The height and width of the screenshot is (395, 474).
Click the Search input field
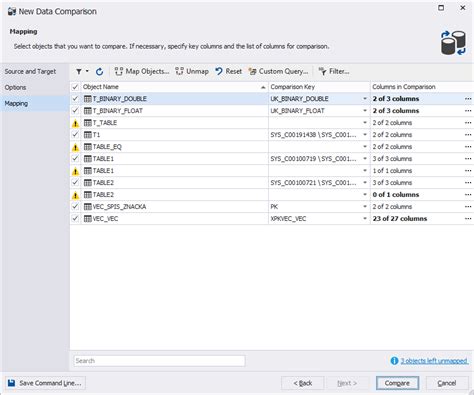click(x=159, y=361)
